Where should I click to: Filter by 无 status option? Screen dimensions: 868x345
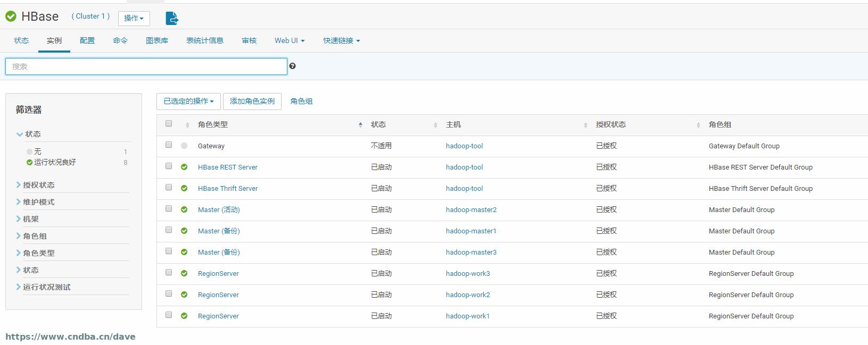(37, 152)
